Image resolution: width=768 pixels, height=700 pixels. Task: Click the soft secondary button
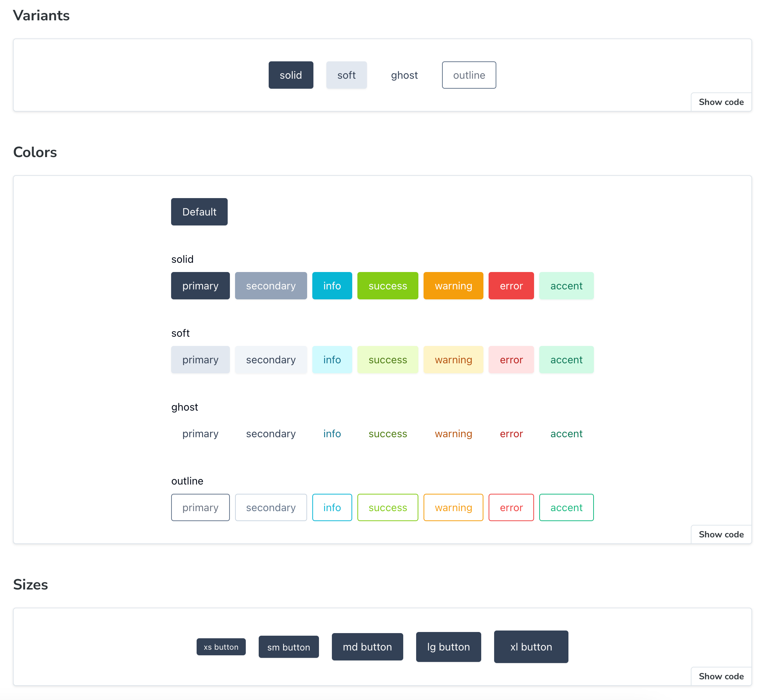(x=271, y=360)
